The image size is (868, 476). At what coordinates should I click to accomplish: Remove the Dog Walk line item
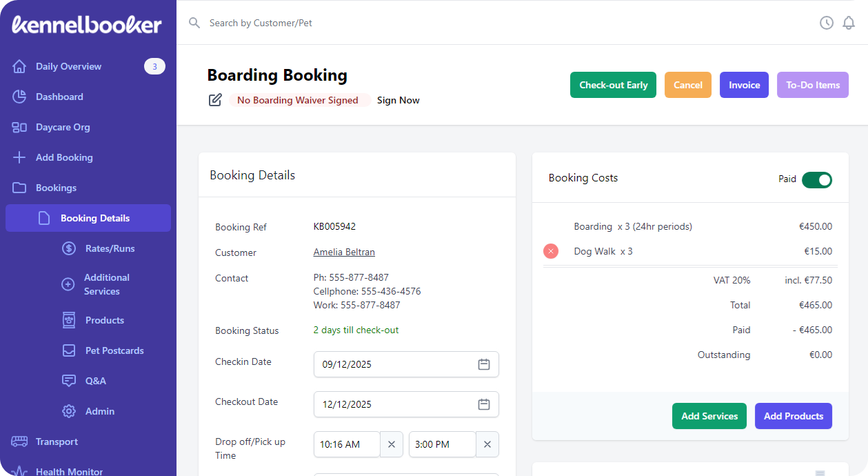pos(550,251)
